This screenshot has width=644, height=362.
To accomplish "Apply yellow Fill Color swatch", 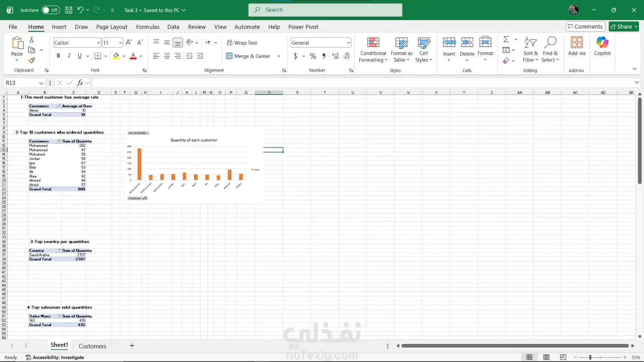I will (x=116, y=56).
